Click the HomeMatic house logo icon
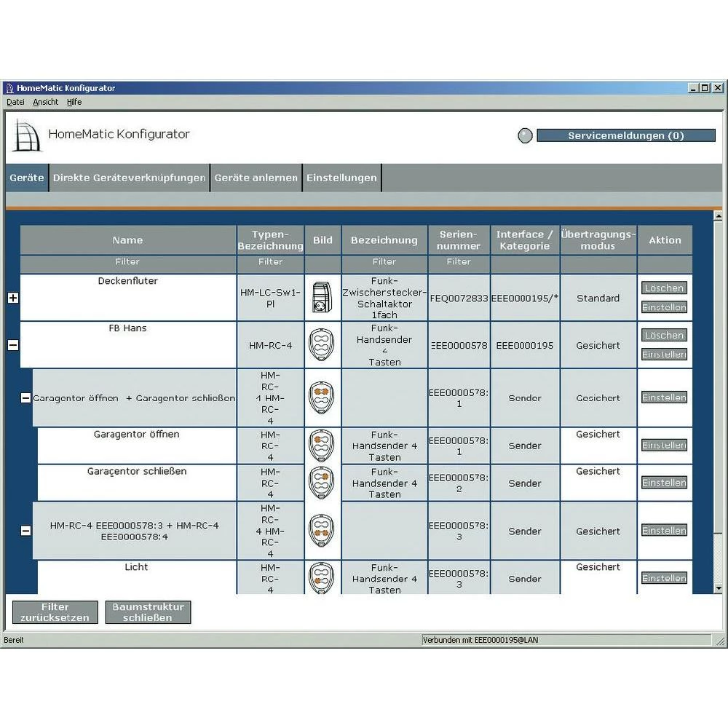 (27, 135)
